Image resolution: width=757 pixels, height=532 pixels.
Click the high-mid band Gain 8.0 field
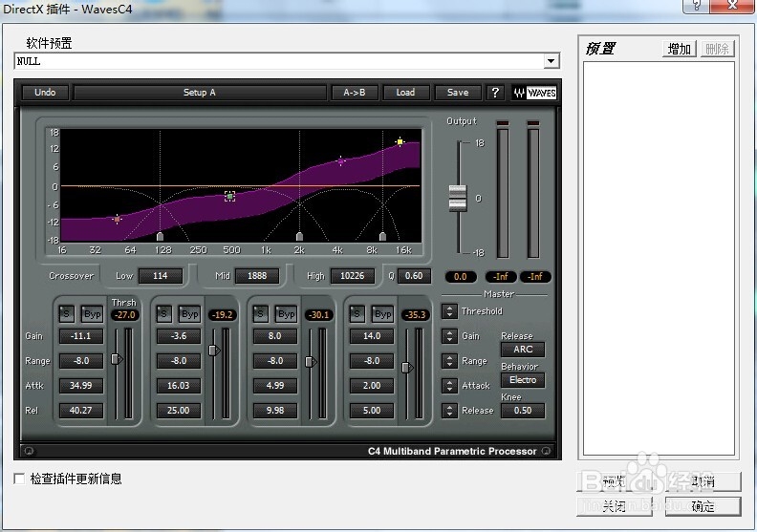[275, 335]
